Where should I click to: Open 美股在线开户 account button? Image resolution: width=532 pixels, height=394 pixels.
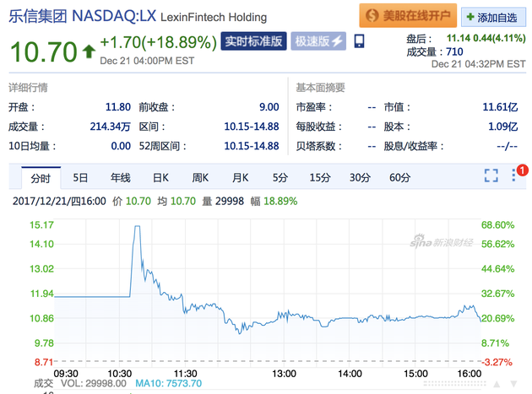coord(408,15)
